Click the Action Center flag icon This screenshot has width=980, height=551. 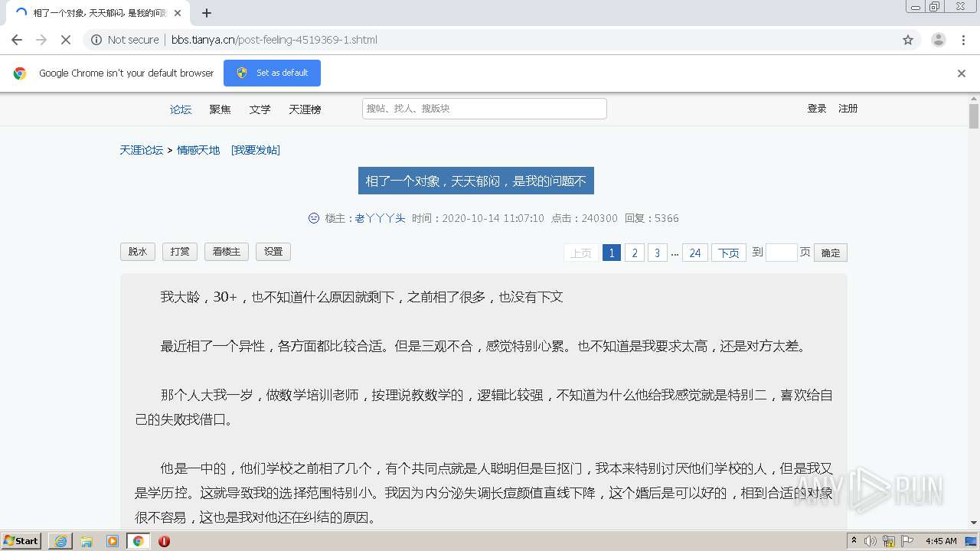point(907,541)
